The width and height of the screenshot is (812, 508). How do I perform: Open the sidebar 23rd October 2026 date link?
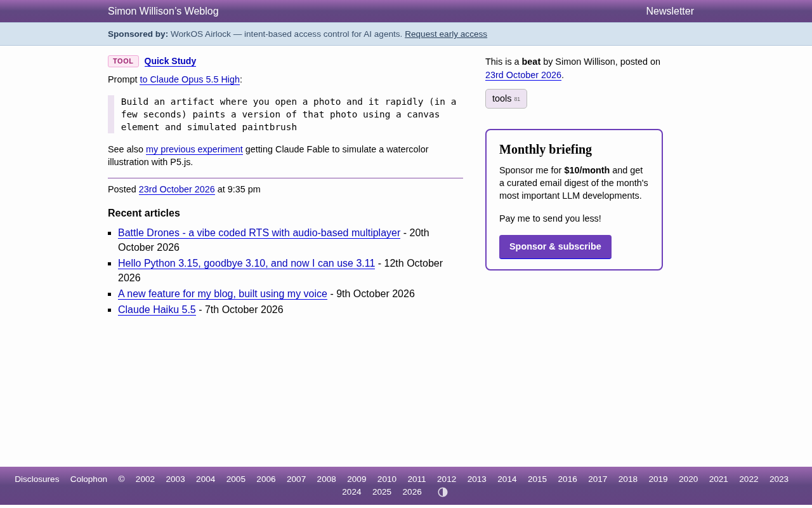tap(523, 75)
